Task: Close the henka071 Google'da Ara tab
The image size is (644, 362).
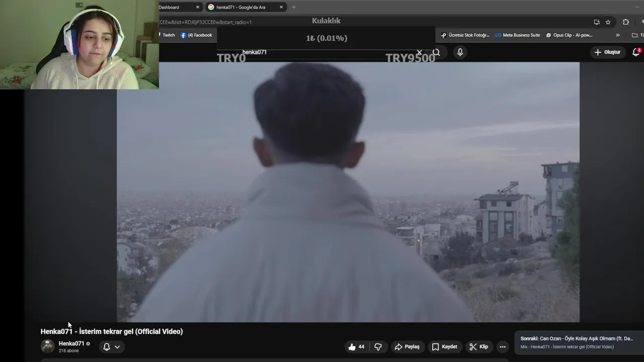Action: 281,7
